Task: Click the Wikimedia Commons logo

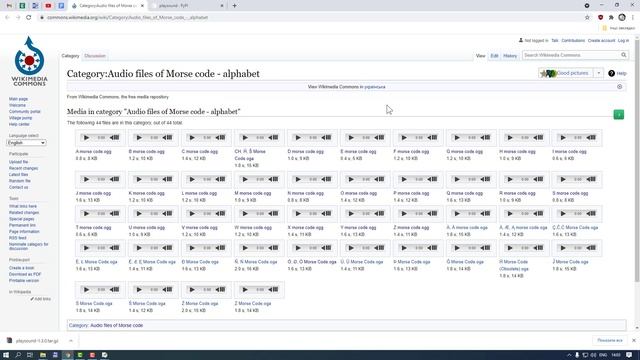Action: [29, 61]
